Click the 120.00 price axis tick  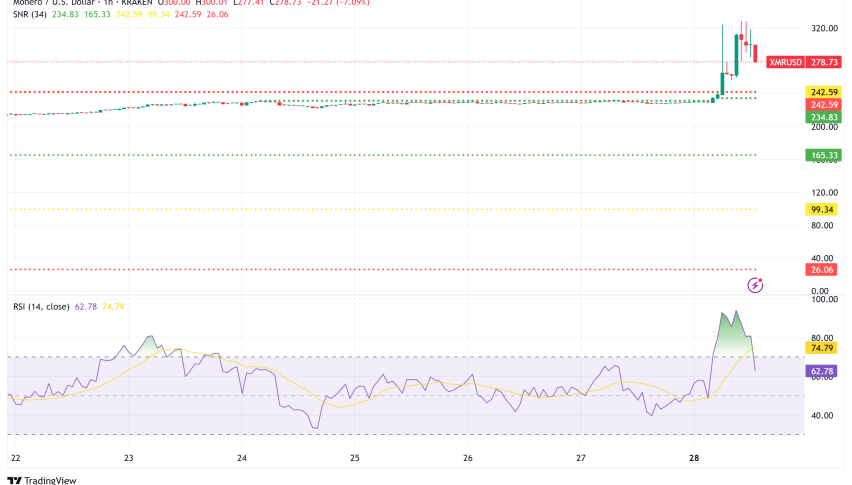tap(824, 193)
